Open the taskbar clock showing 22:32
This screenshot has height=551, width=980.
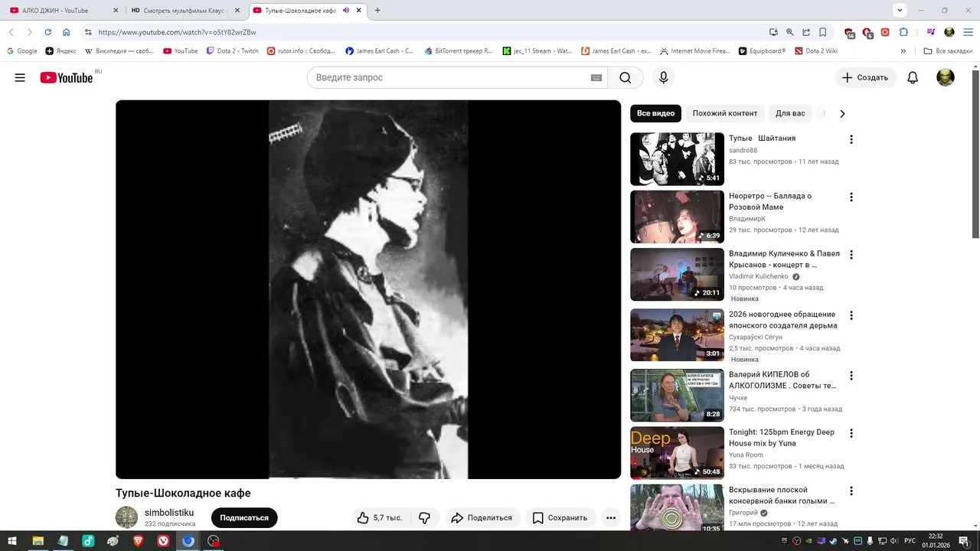pos(936,541)
